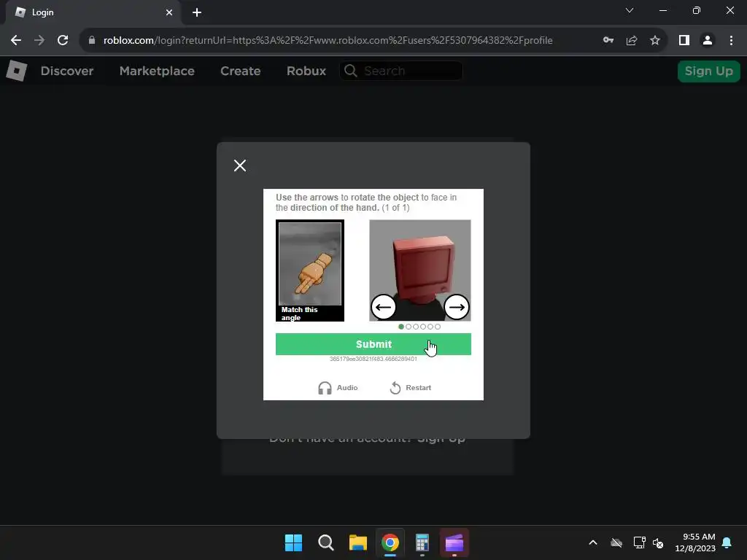Open the Chrome profile menu

708,41
